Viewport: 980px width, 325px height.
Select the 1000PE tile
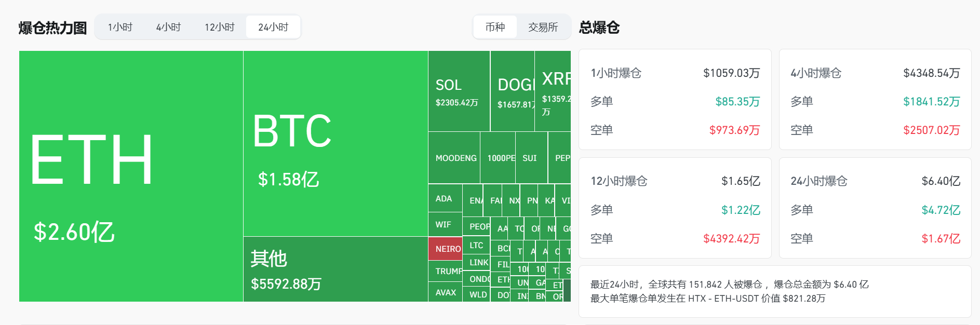tap(498, 157)
